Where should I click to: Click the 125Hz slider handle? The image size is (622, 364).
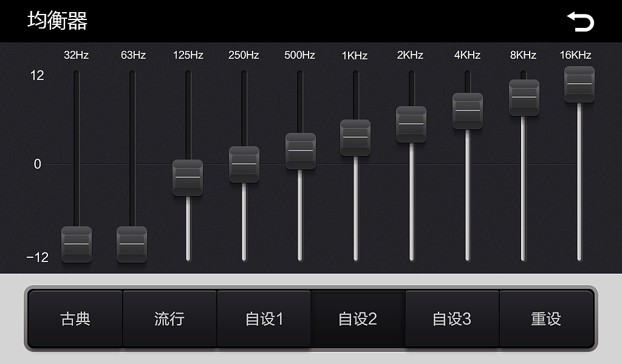pyautogui.click(x=188, y=177)
